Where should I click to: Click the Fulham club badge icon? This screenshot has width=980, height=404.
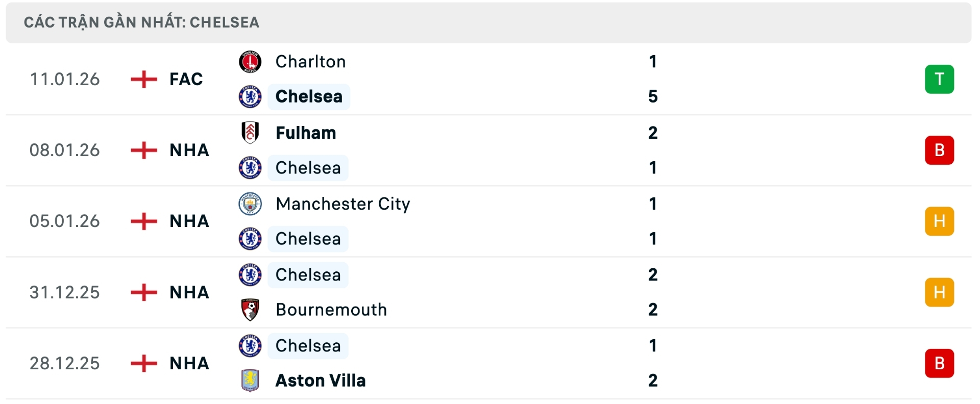(250, 133)
